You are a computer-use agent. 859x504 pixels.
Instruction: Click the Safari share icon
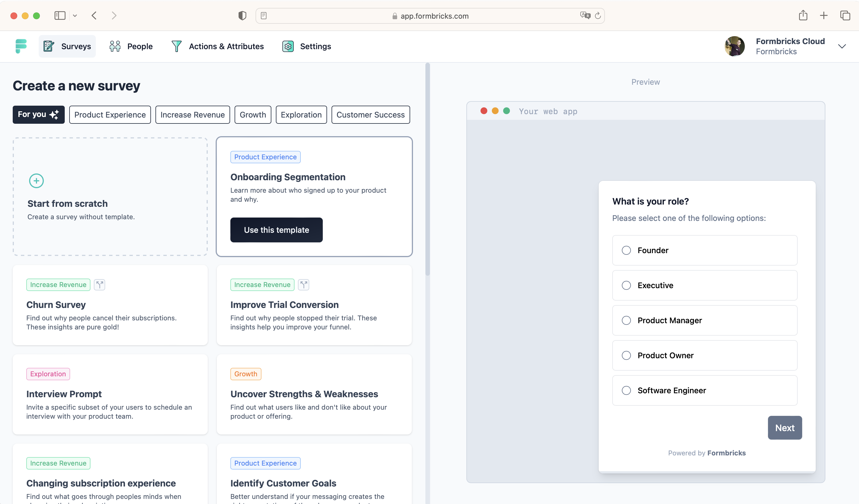click(x=803, y=16)
